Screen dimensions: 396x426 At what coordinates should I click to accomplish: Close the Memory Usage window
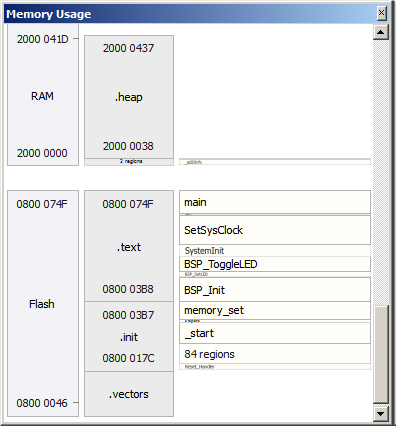tap(381, 13)
